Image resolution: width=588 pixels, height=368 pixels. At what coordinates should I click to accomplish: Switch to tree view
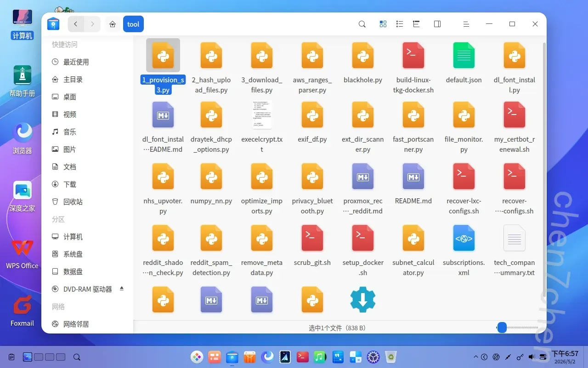(416, 24)
